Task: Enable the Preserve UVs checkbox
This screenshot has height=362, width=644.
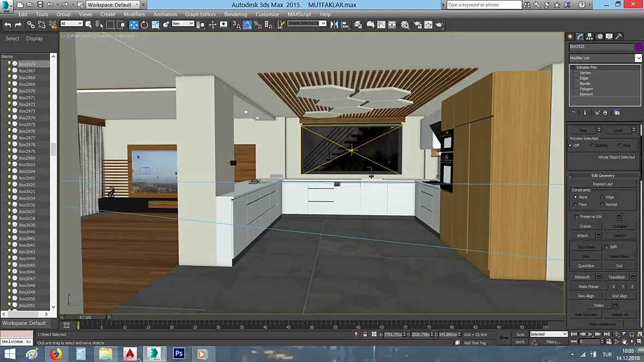Action: 577,216
